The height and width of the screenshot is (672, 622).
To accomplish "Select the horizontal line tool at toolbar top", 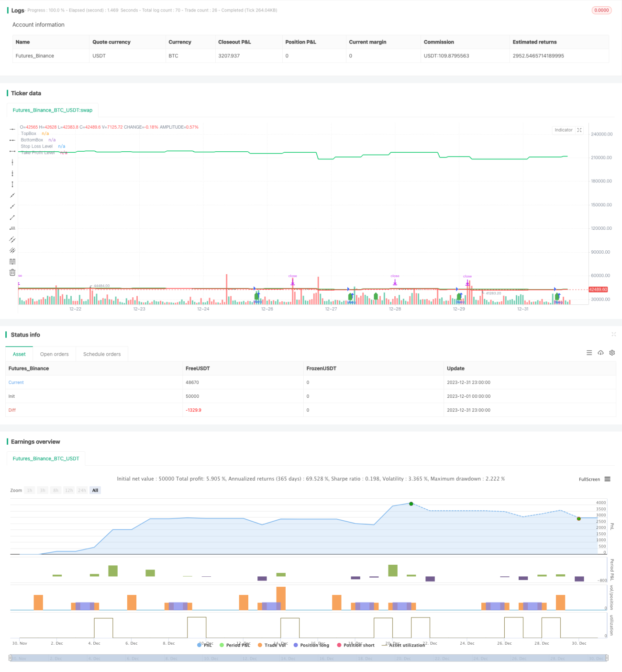I will click(x=12, y=129).
